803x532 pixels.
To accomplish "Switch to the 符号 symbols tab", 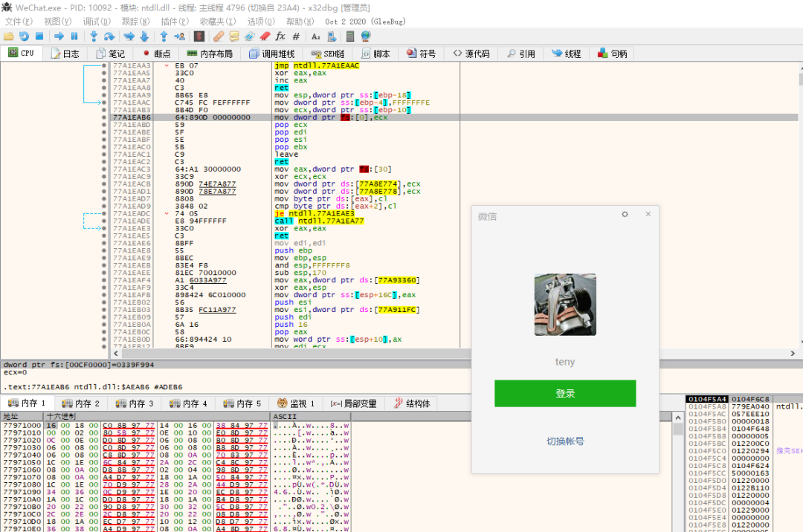I will pyautogui.click(x=422, y=53).
